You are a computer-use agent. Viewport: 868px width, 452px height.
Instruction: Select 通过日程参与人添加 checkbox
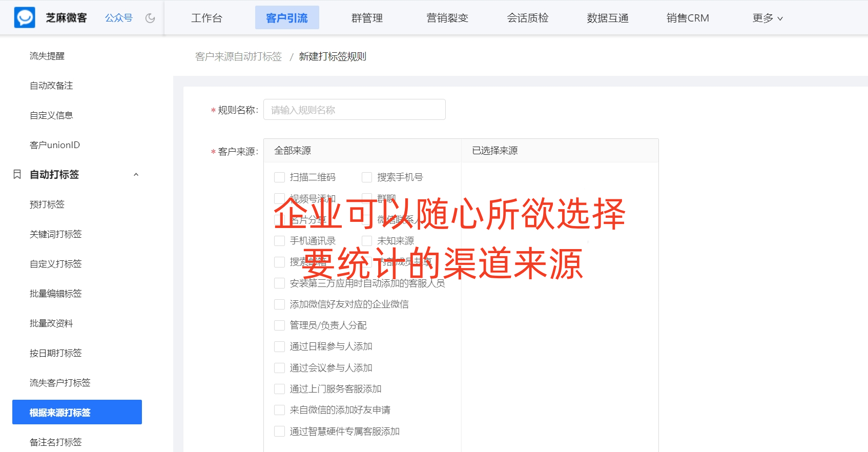tap(279, 346)
